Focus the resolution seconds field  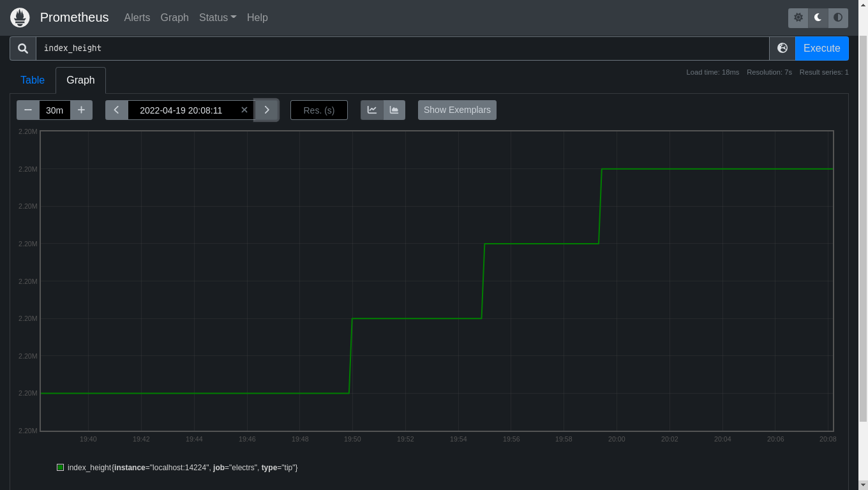click(319, 110)
